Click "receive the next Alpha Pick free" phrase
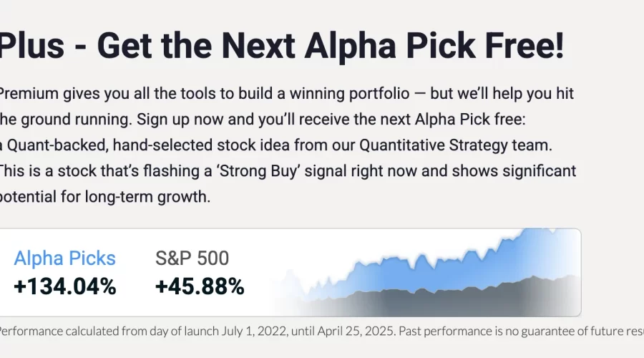 click(x=411, y=120)
